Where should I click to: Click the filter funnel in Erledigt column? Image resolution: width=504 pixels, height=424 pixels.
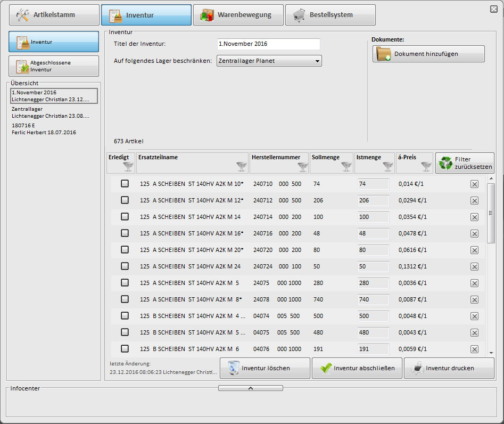tap(128, 167)
